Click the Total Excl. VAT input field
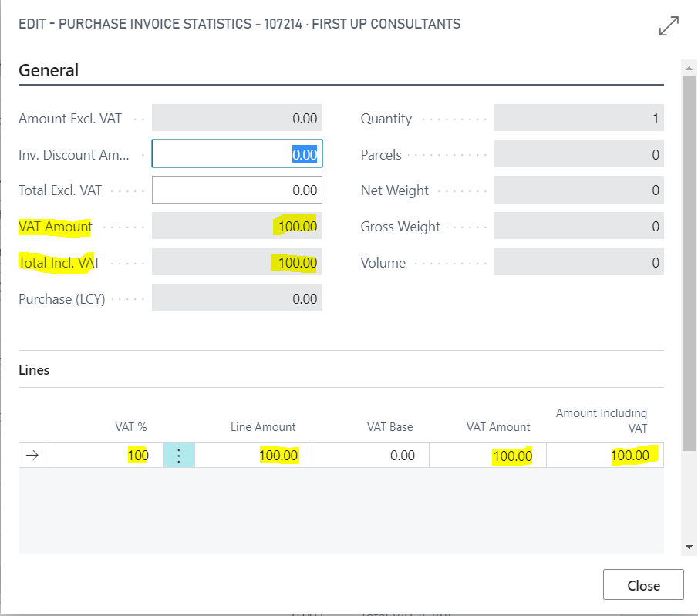Screen dimensions: 698x616 [237, 190]
